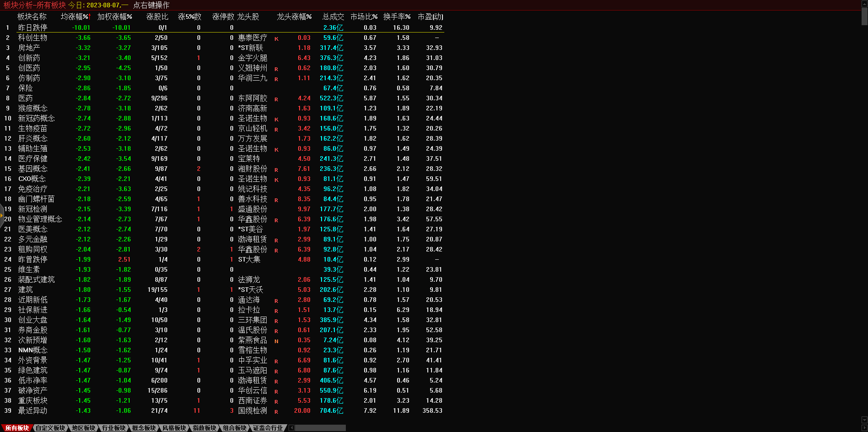Select the 证监会行业 tab
The height and width of the screenshot is (432, 868).
tap(268, 428)
